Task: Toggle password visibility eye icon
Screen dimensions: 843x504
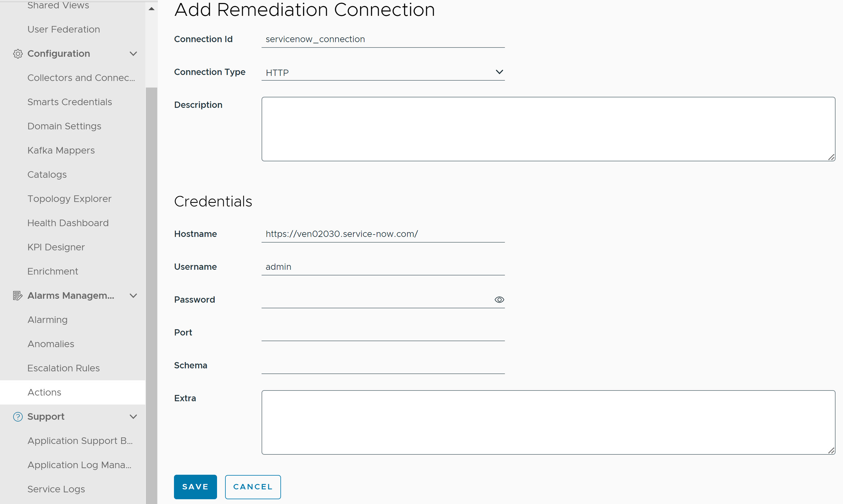Action: coord(500,299)
